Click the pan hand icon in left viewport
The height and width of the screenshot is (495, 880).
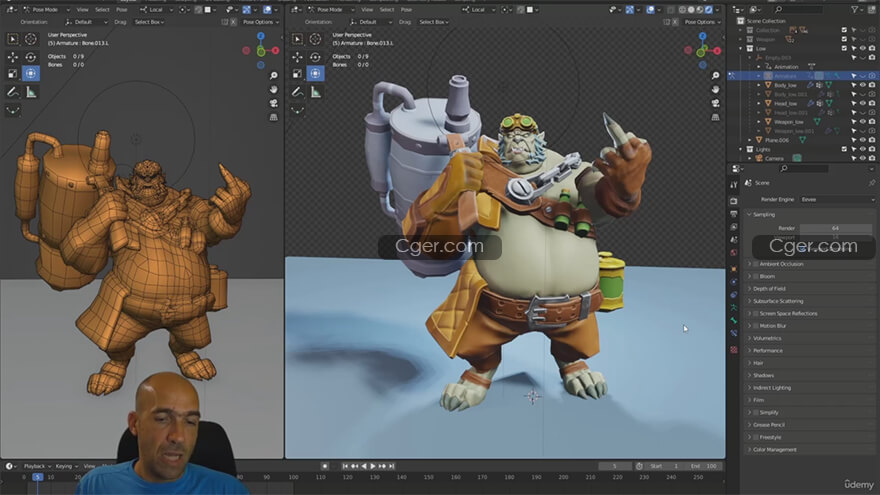pyautogui.click(x=273, y=89)
